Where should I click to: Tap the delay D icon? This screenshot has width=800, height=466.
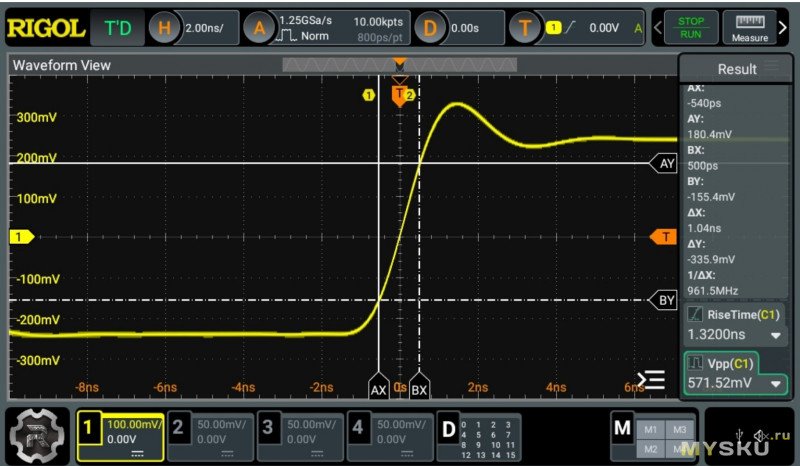coord(430,28)
